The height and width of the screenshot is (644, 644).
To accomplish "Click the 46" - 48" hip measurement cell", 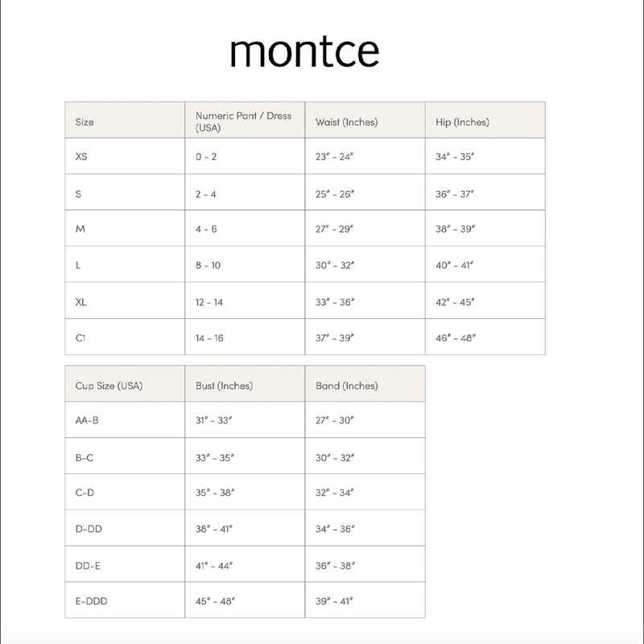I will [x=455, y=338].
